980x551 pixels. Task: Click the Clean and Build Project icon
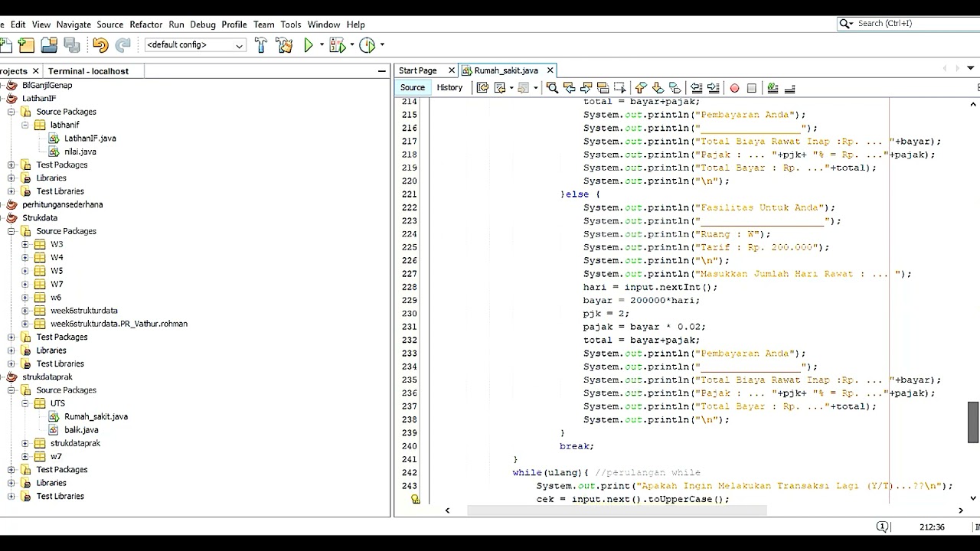pos(284,45)
